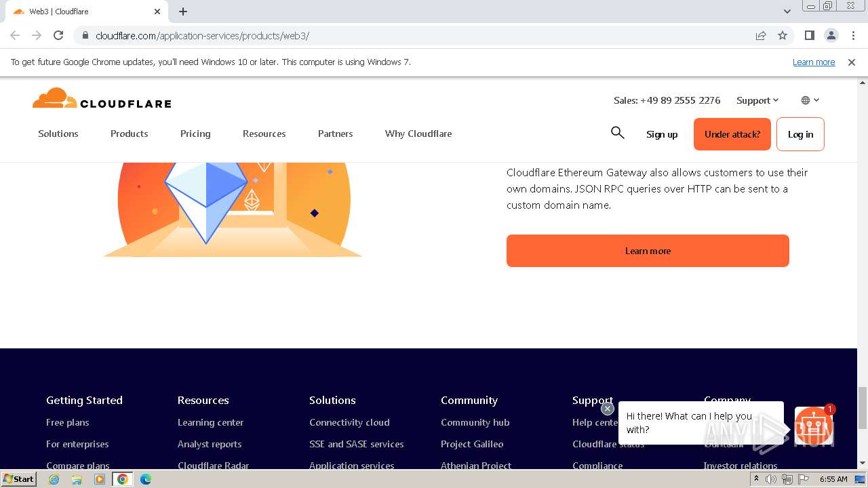Open the Windows Start menu
This screenshot has width=868, height=488.
tap(19, 479)
